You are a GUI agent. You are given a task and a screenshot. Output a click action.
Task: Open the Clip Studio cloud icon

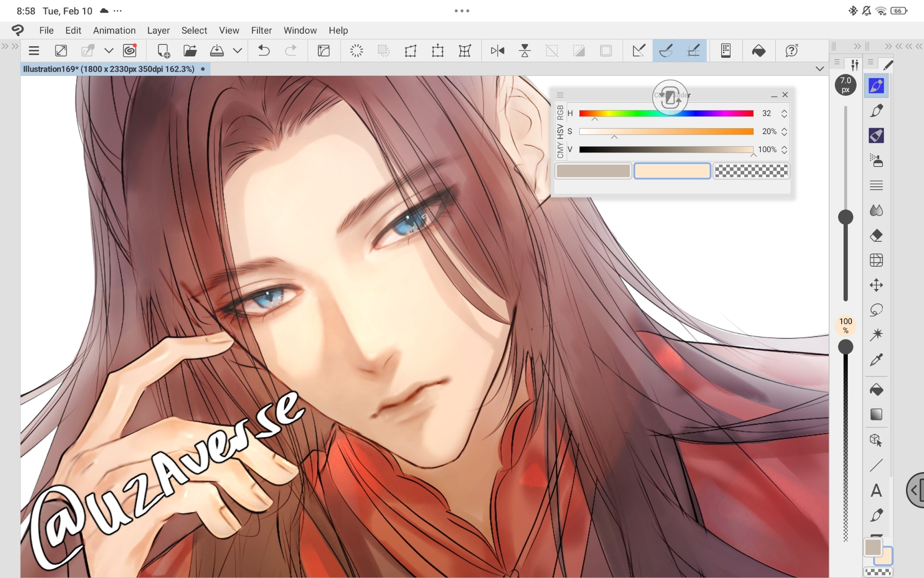click(130, 51)
